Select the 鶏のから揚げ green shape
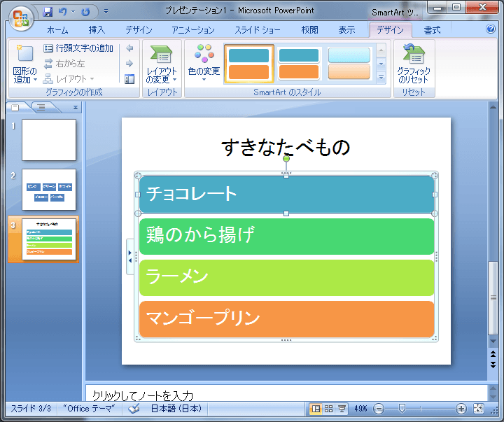 (286, 237)
